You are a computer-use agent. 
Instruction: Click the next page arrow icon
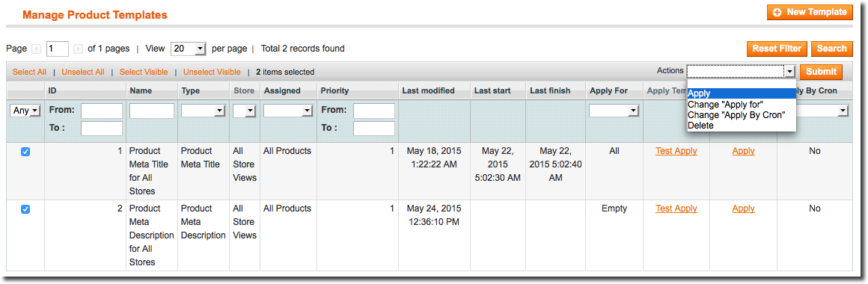(78, 49)
